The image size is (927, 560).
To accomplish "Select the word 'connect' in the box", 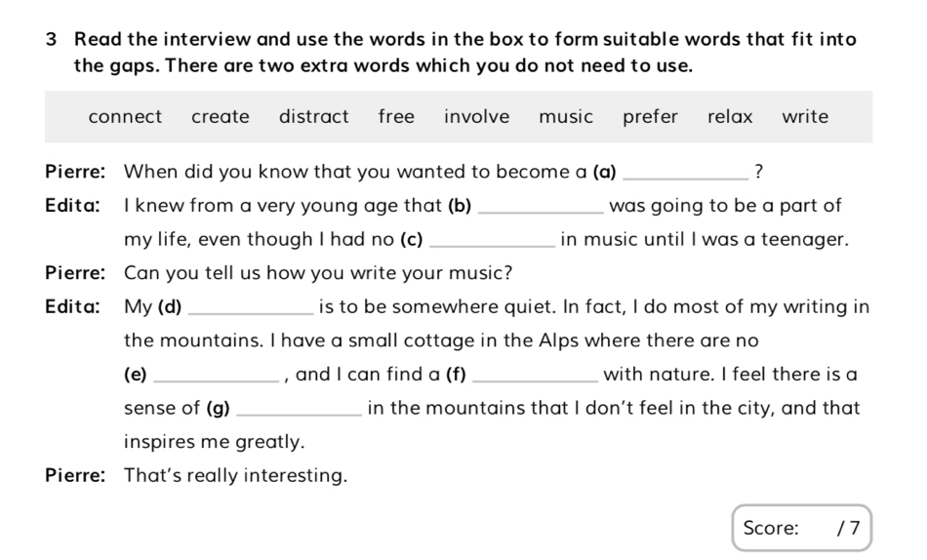I will click(x=125, y=117).
